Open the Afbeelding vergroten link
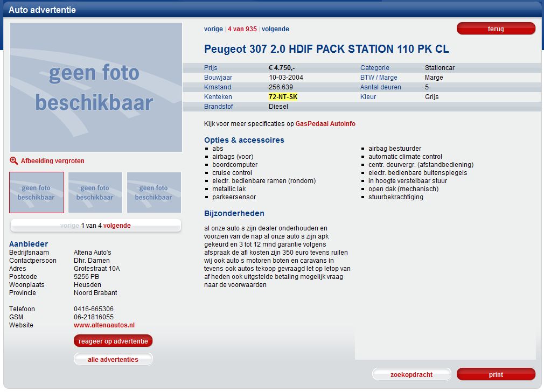 (52, 161)
